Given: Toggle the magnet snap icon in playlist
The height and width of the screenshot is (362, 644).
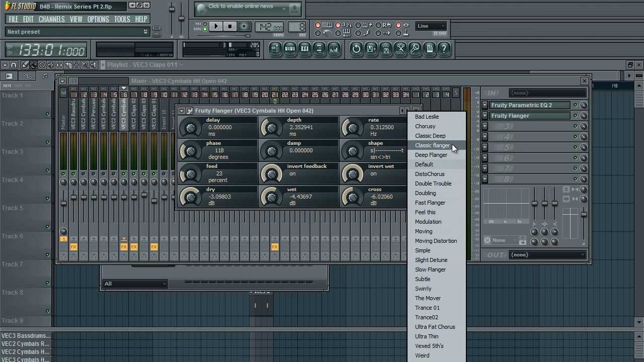Looking at the screenshot, I should (14, 65).
